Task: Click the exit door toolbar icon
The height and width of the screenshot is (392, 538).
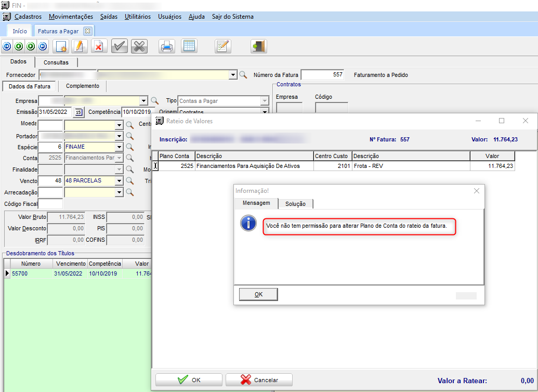Action: (x=258, y=46)
